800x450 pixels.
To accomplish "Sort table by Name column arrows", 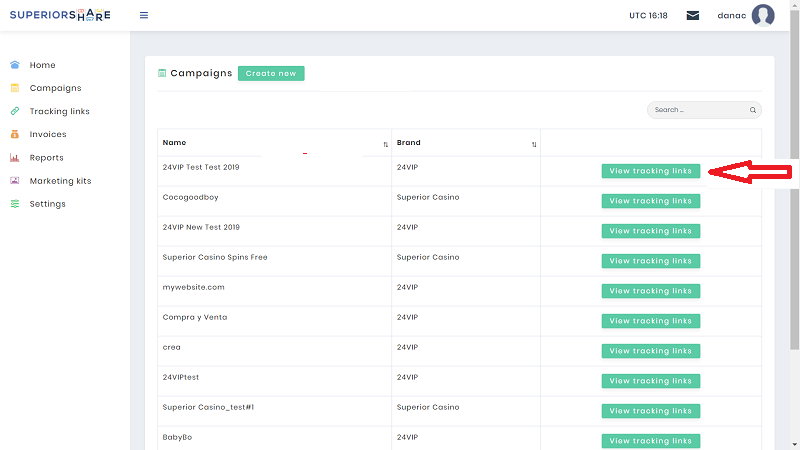I will 386,144.
